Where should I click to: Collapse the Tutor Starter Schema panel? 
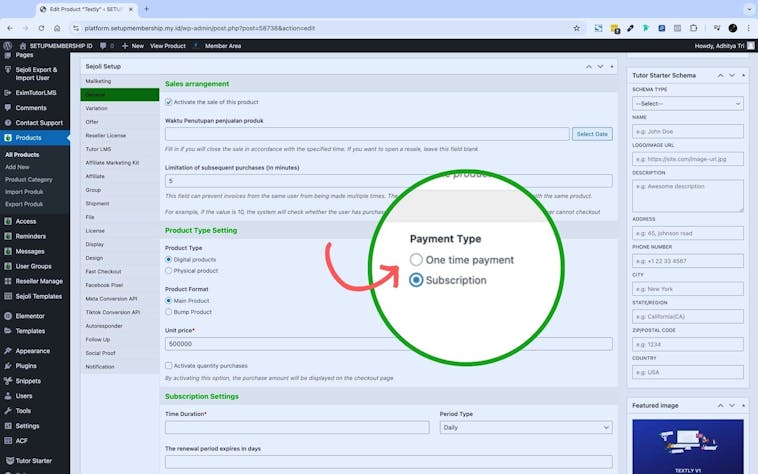click(745, 76)
